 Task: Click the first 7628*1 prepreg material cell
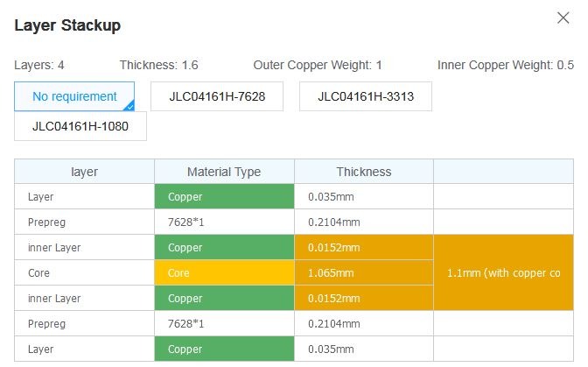[x=224, y=222]
